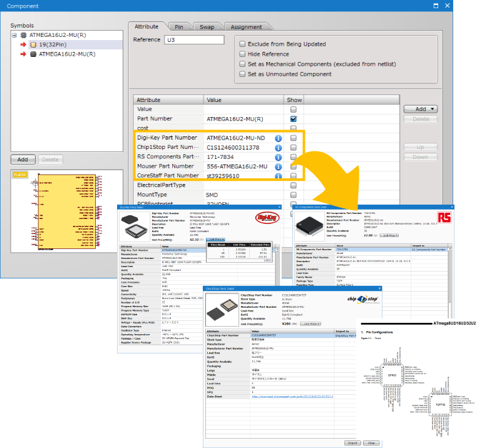Viewport: 482px width, 448px height.
Task: Click the package icon of 19(32Pin)
Action: pos(33,45)
